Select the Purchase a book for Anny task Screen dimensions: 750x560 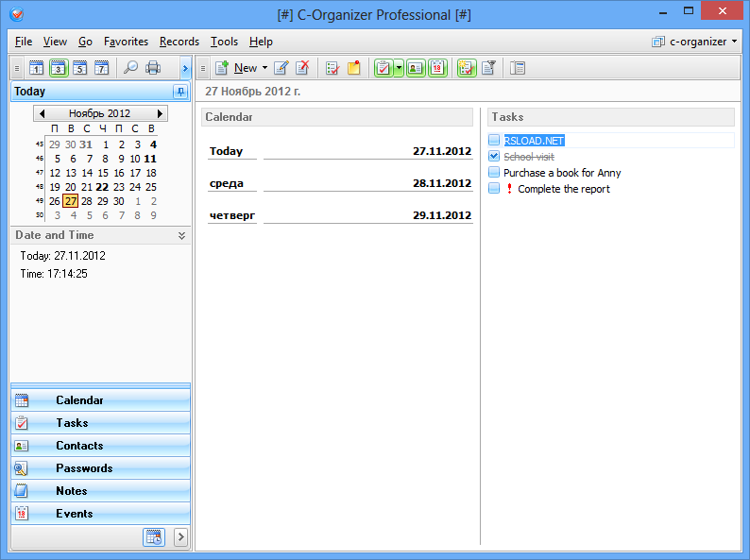click(562, 173)
